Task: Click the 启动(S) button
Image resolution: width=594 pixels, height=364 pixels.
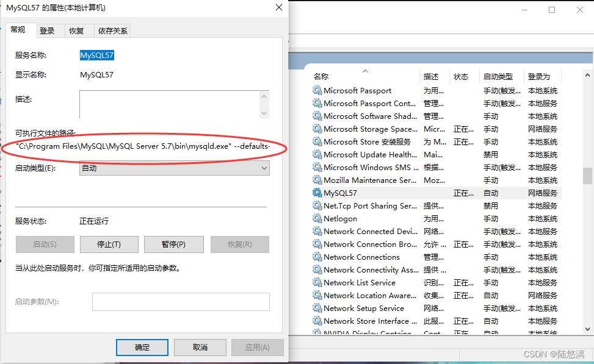Action: (45, 244)
